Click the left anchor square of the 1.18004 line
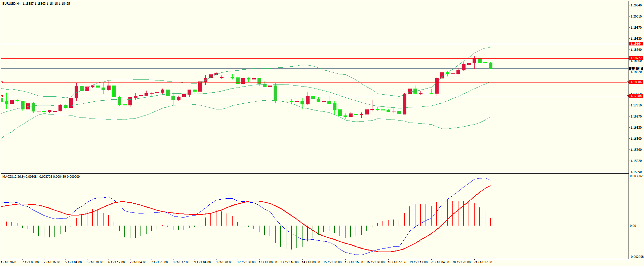 click(2, 82)
